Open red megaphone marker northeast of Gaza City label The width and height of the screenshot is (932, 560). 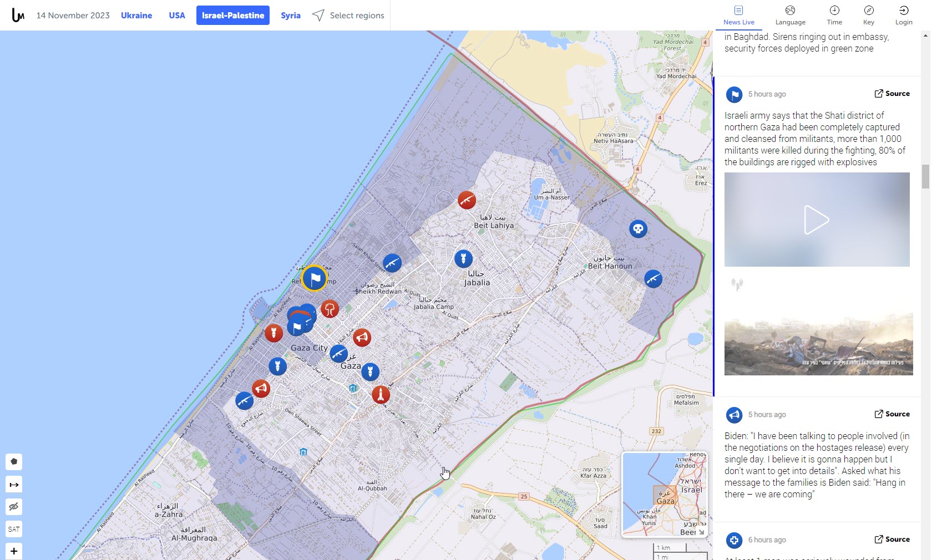(x=362, y=337)
